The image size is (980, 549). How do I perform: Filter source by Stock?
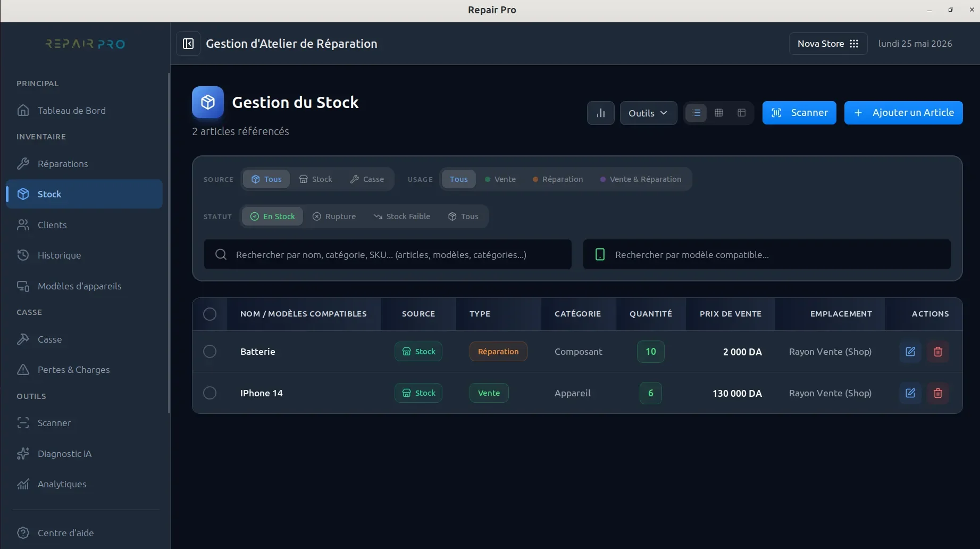tap(315, 179)
